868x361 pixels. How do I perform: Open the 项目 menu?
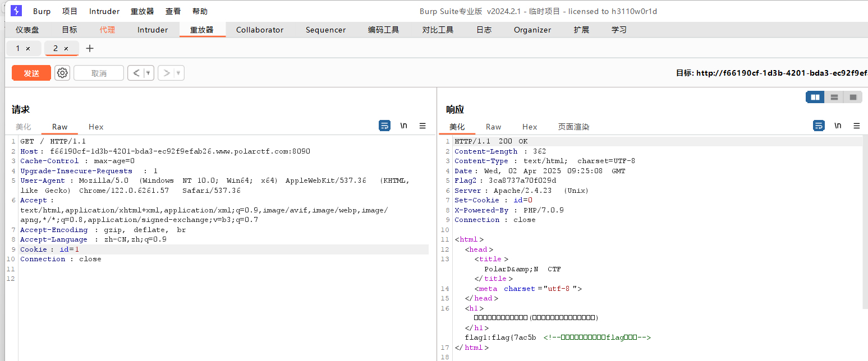[70, 11]
